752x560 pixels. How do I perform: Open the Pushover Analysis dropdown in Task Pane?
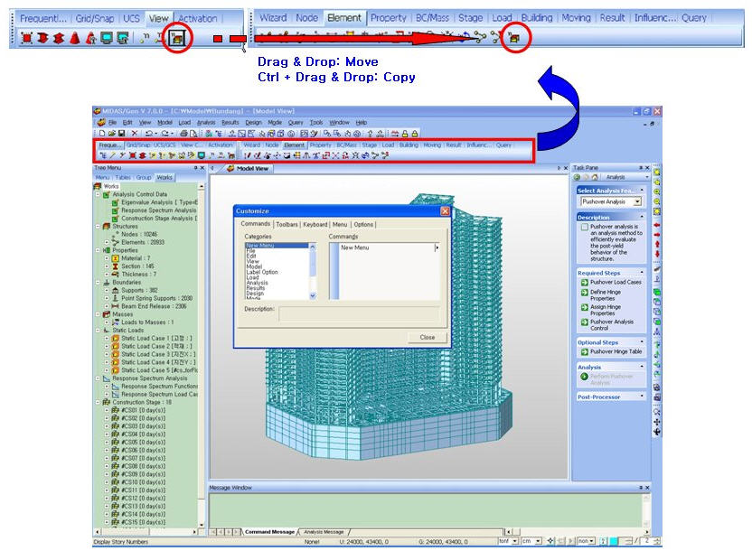point(637,201)
